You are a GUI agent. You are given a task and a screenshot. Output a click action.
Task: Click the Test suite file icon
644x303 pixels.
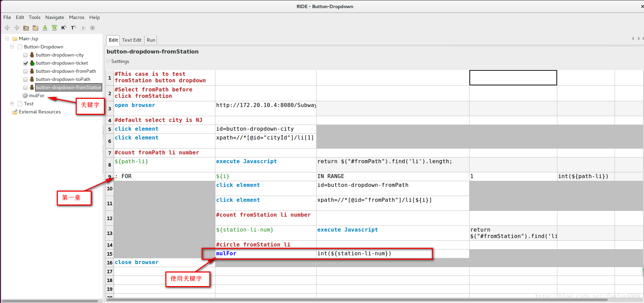[20, 104]
